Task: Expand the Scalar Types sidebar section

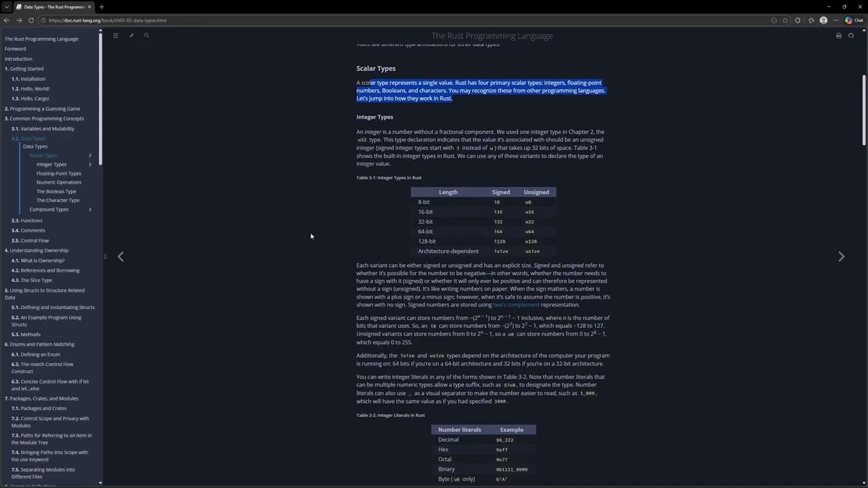Action: tap(90, 156)
